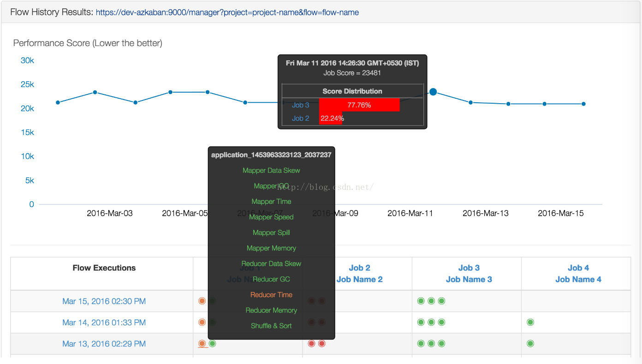Click the Job Name 3 header link
The width and height of the screenshot is (642, 364).
pos(469,279)
